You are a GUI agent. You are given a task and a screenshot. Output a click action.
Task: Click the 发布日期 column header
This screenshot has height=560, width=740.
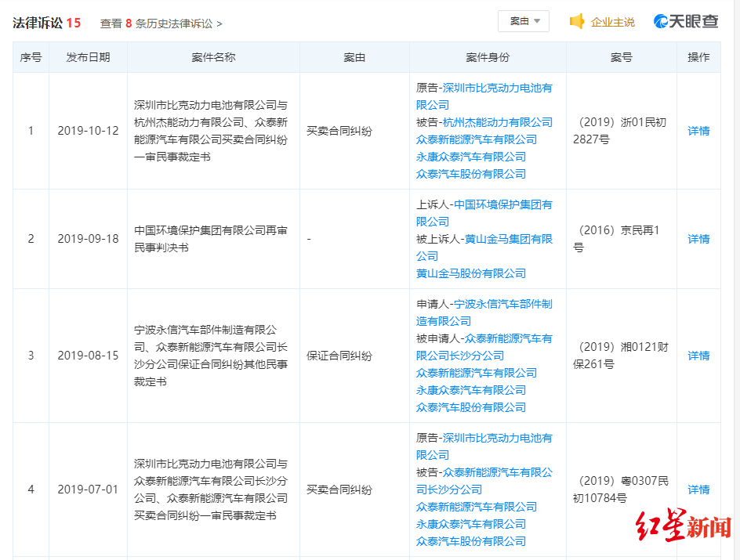coord(89,57)
